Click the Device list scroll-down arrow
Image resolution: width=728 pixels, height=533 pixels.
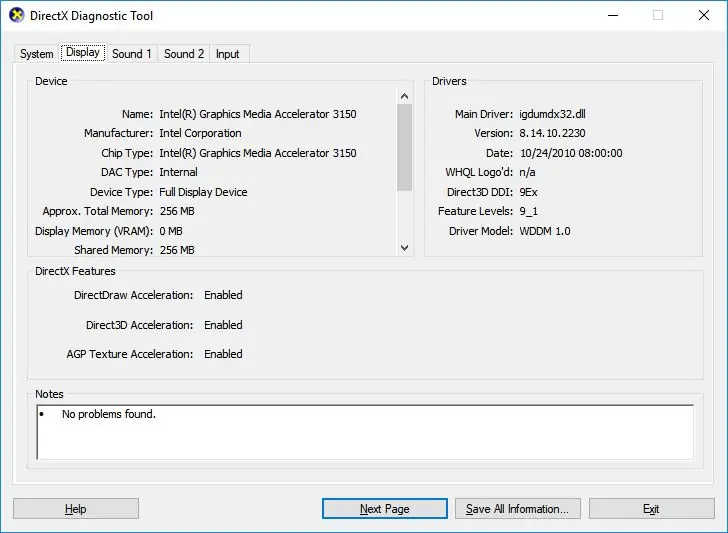(x=404, y=248)
